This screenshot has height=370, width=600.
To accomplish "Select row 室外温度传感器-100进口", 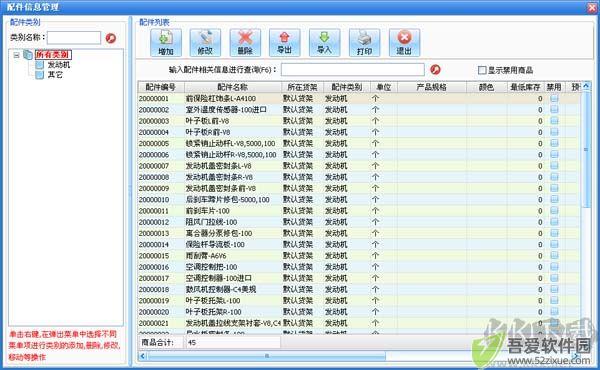I will tap(359, 110).
